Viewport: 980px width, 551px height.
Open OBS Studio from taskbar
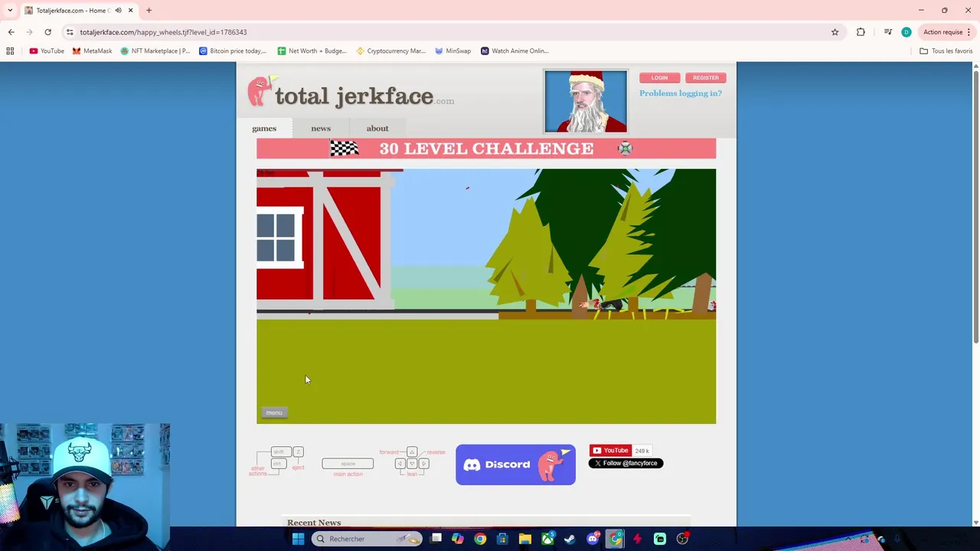pos(682,539)
